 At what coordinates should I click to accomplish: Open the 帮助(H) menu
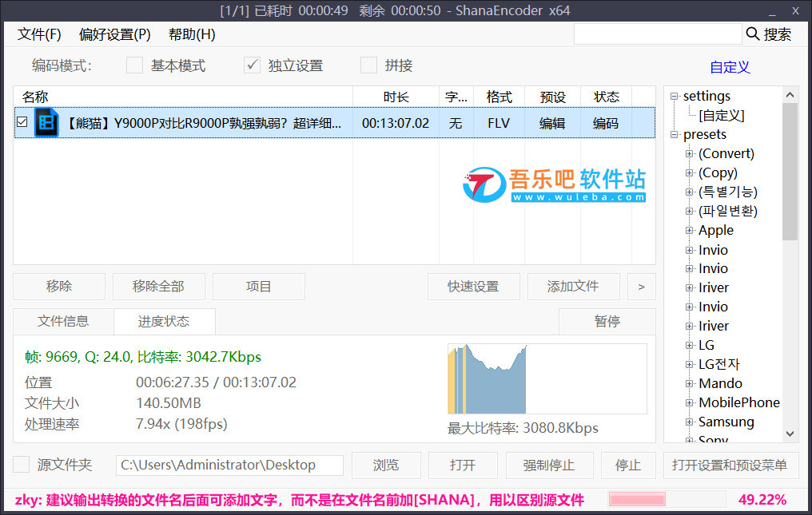click(x=192, y=34)
